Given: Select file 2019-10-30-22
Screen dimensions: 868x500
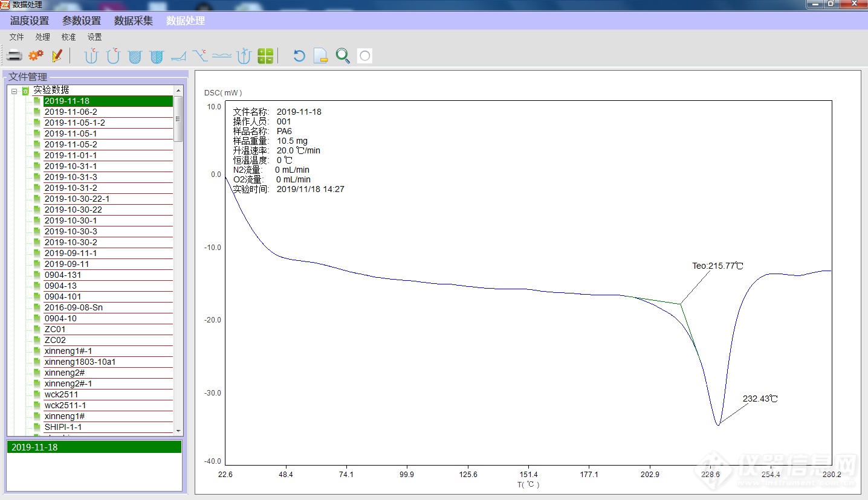Looking at the screenshot, I should click(108, 210).
